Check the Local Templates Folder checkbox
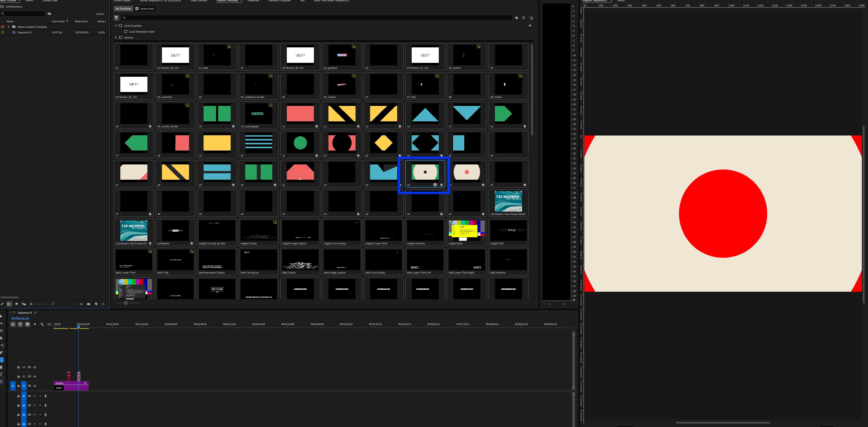This screenshot has height=427, width=868. (126, 32)
